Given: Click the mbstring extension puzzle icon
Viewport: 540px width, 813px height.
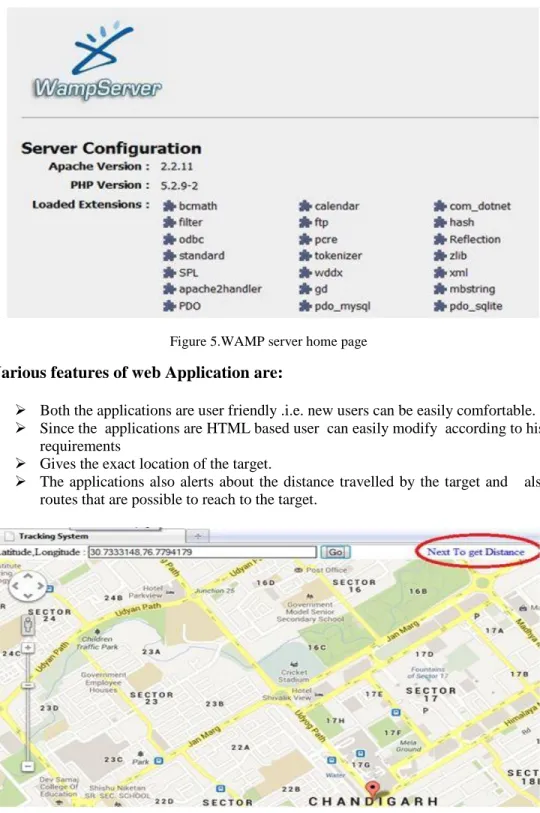Looking at the screenshot, I should tap(440, 289).
